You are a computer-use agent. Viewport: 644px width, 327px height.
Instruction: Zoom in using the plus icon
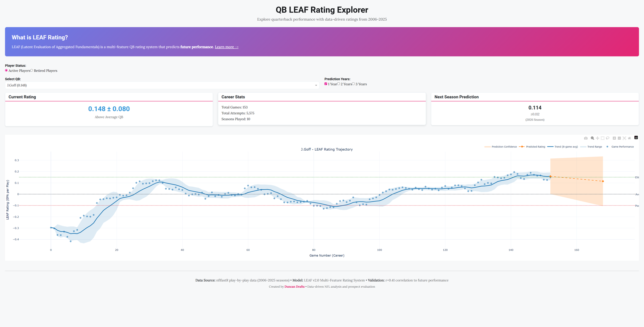(614, 138)
